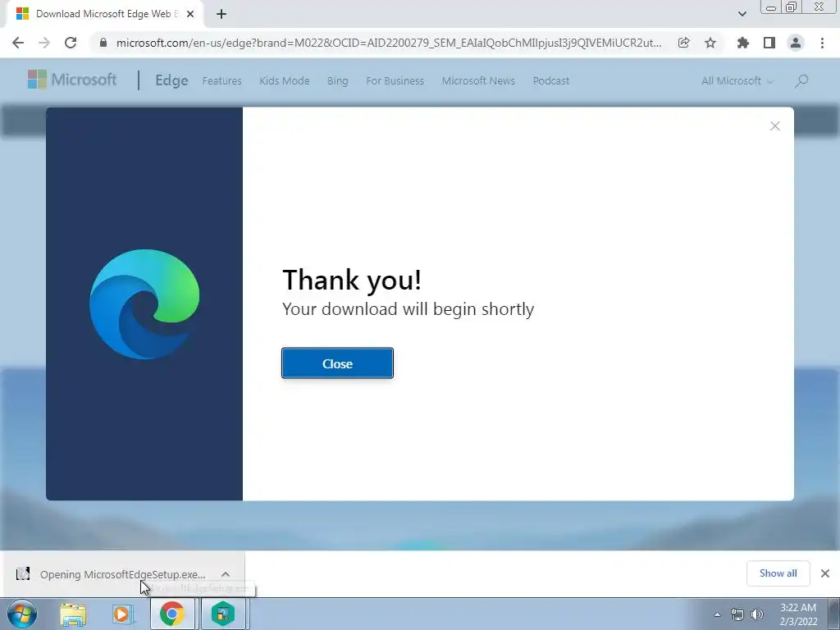Click Show all downloads
Viewport: 840px width, 630px height.
778,573
